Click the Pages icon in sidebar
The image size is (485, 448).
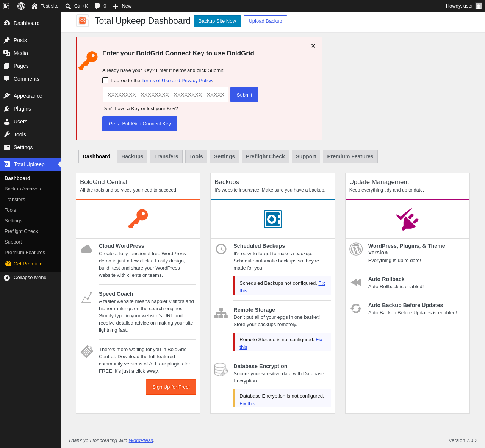[x=7, y=66]
